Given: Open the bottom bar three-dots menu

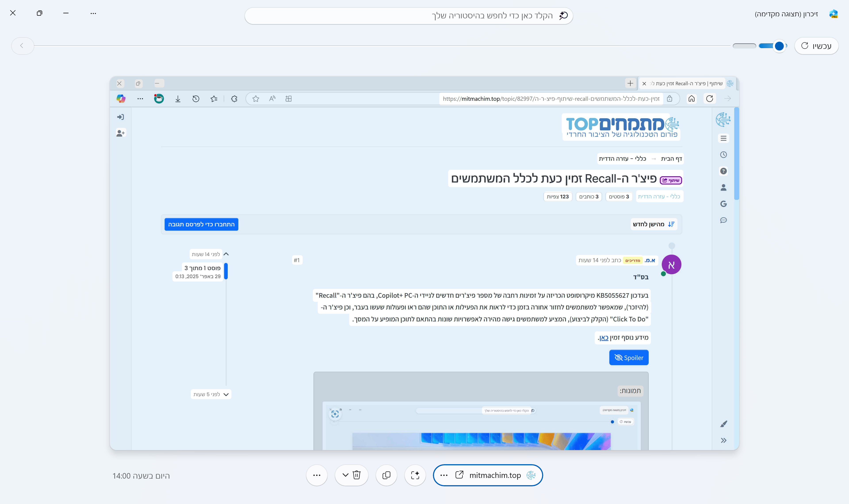Looking at the screenshot, I should coord(317,475).
